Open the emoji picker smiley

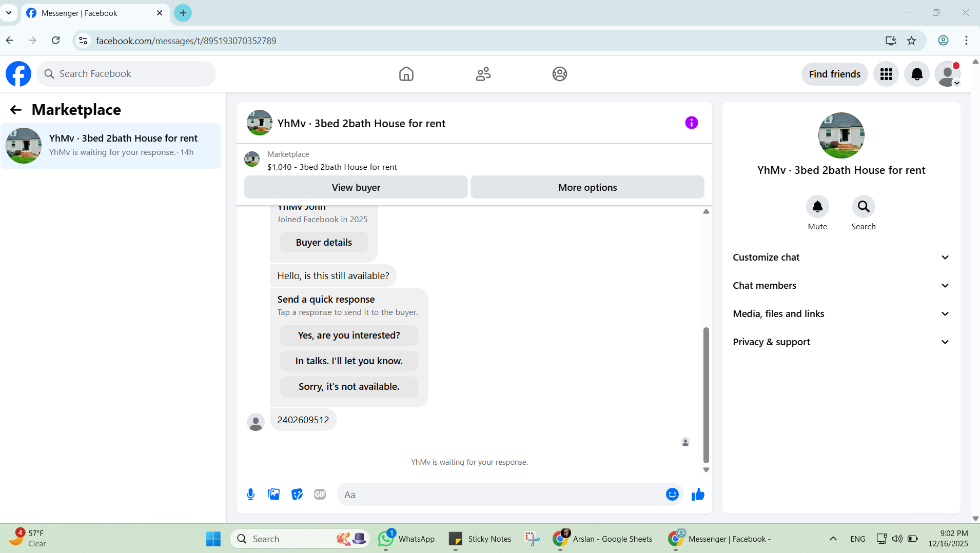(672, 494)
